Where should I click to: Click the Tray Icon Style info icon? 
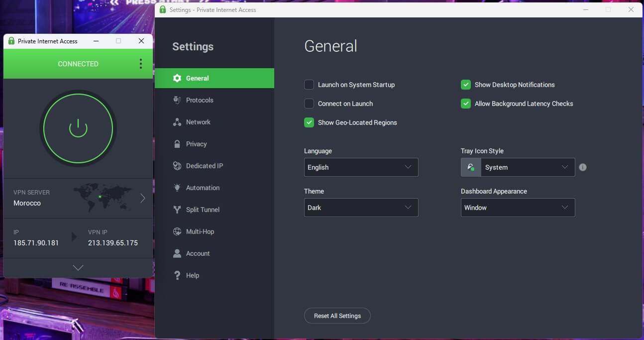pyautogui.click(x=583, y=167)
